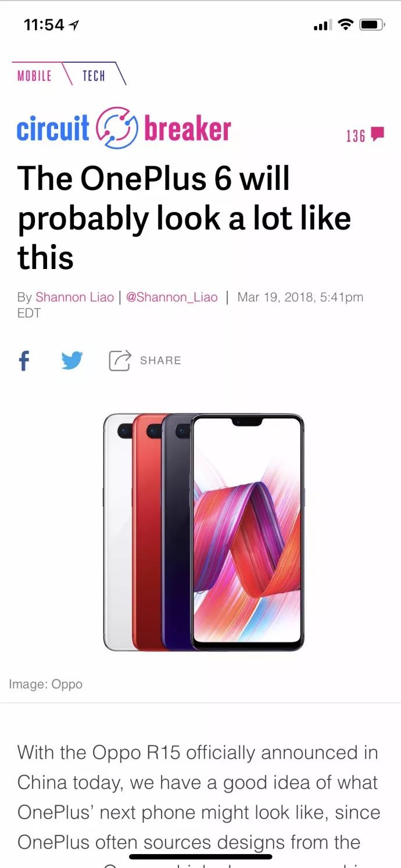401x868 pixels.
Task: View the 136 comments count
Action: (356, 135)
